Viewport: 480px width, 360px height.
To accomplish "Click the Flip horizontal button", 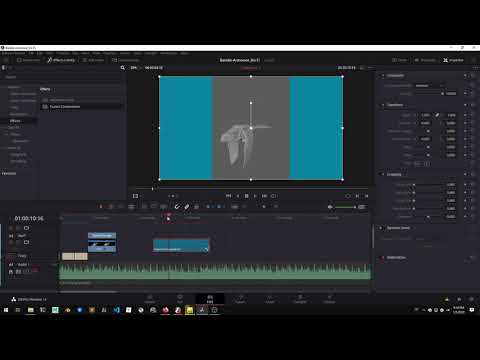I will 417,164.
